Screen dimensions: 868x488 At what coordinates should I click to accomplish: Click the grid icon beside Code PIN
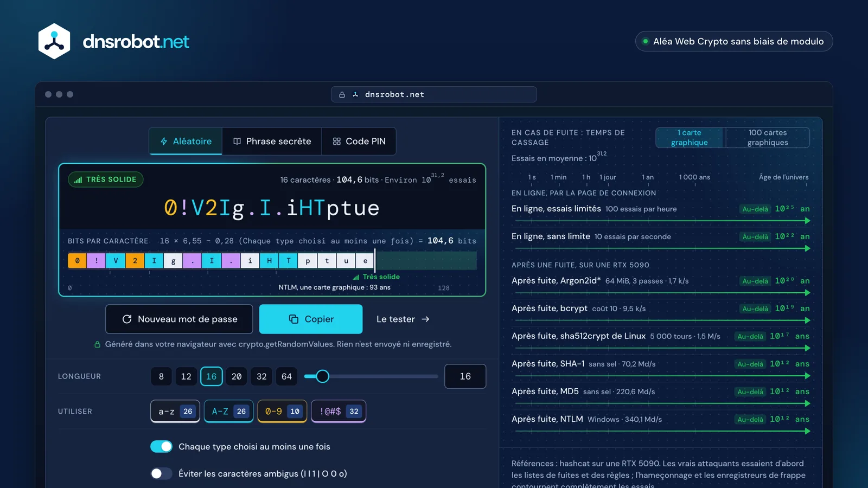337,142
